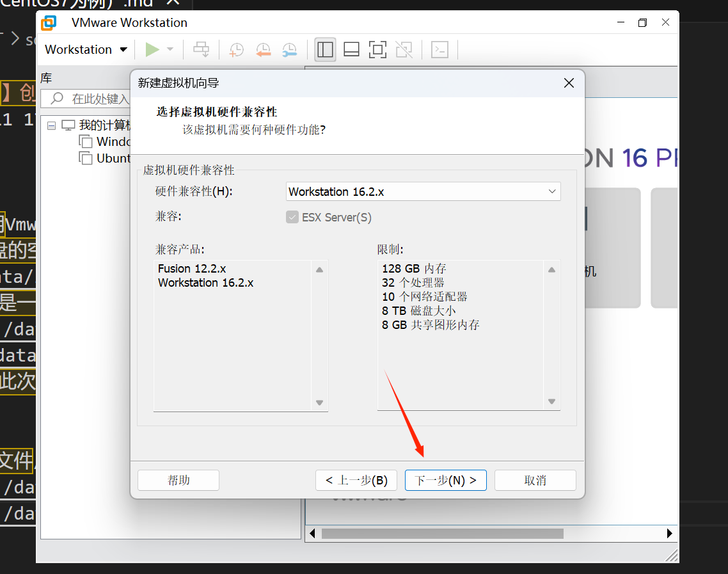
Task: Click the horizontal scrollbar right arrow
Action: (669, 533)
